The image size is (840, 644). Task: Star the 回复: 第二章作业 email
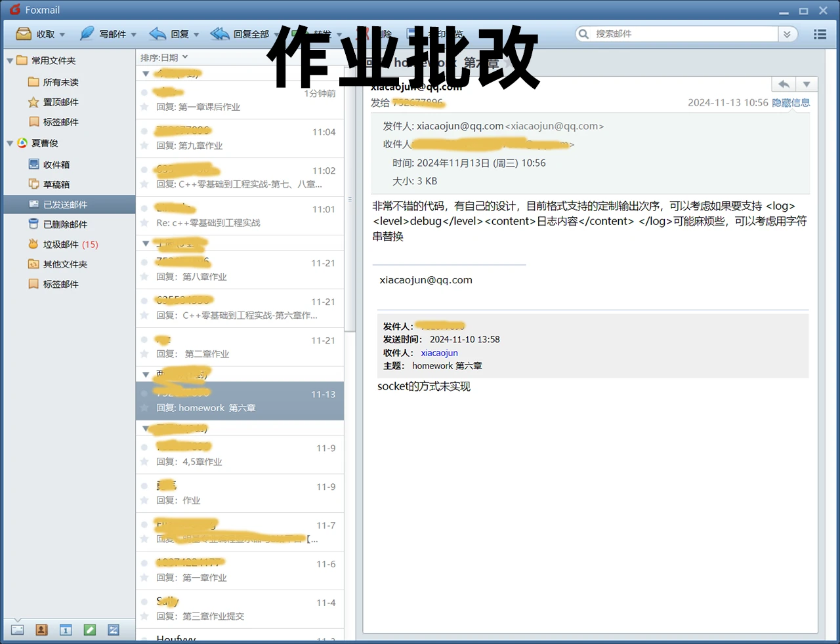click(x=144, y=354)
